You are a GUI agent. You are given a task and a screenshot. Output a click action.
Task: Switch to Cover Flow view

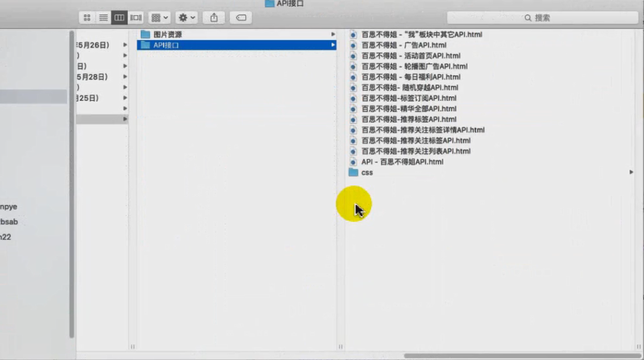[136, 18]
